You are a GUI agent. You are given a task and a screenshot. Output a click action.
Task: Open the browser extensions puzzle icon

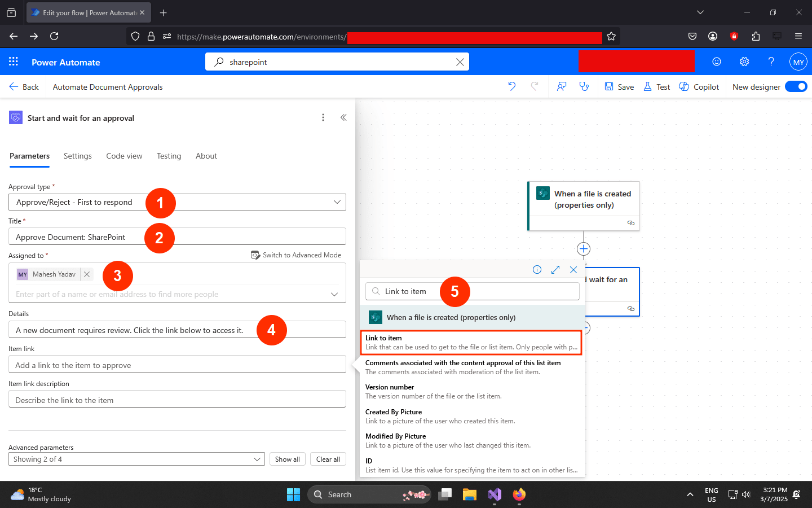point(756,36)
